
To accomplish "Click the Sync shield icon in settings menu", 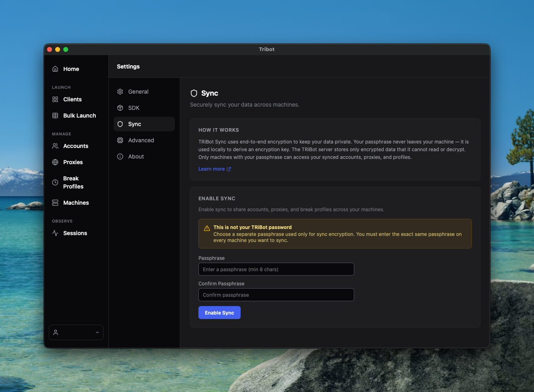I will pyautogui.click(x=120, y=124).
